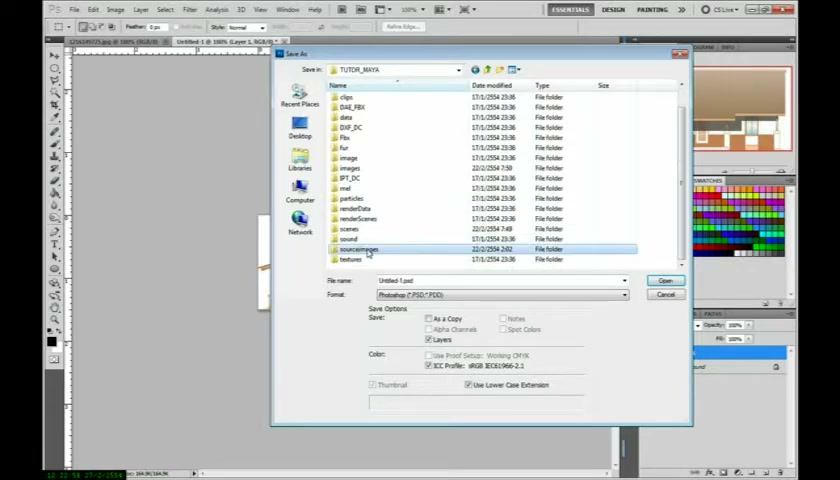Toggle Quick Mask mode icon
The image size is (840, 480).
pyautogui.click(x=54, y=359)
